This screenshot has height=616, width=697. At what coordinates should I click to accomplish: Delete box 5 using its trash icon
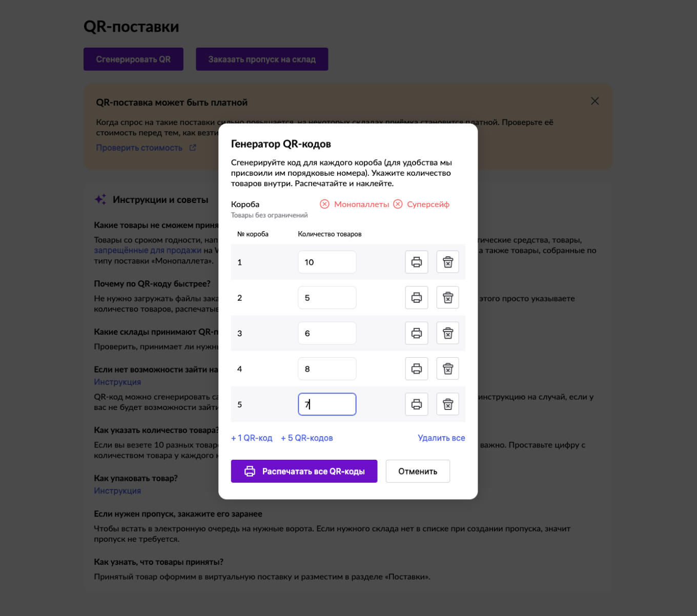[x=447, y=404]
